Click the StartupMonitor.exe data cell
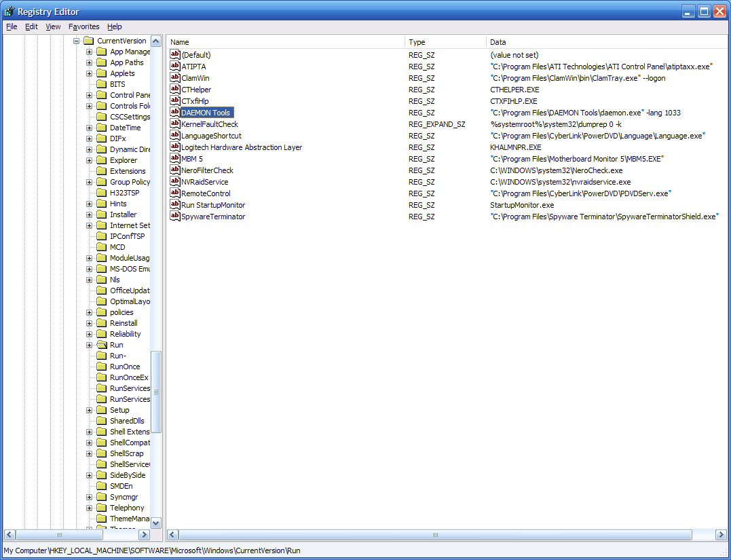 (x=522, y=205)
